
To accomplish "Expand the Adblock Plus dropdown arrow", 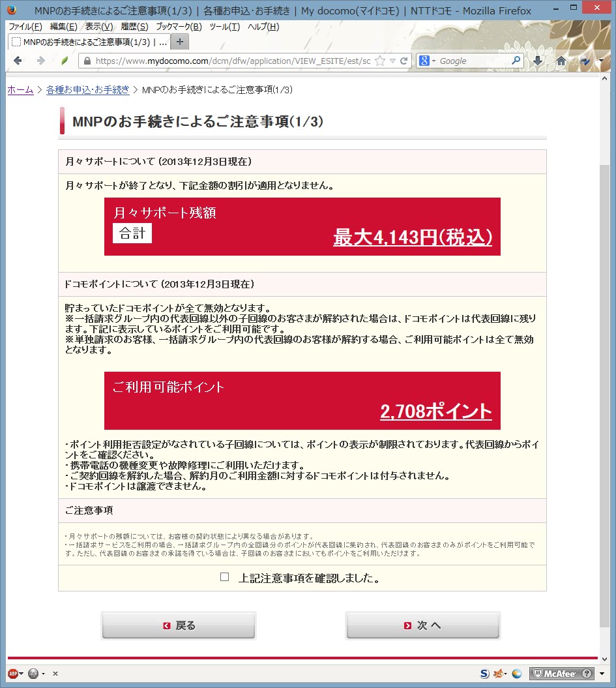I will tap(21, 674).
